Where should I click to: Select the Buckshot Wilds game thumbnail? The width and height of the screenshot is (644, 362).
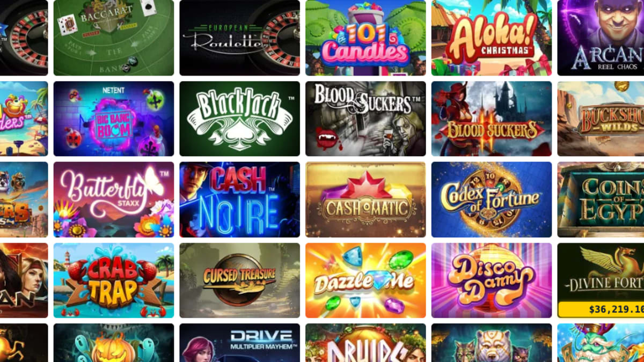(601, 119)
